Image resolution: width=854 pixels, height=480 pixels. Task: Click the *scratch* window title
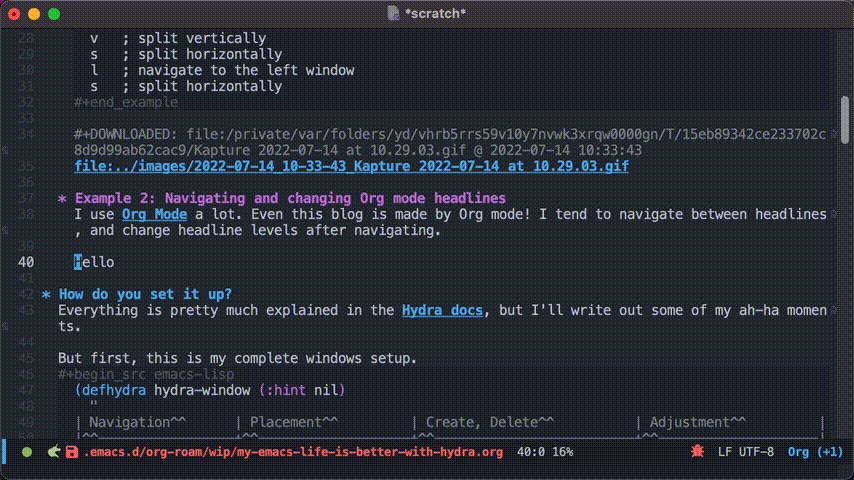pos(435,13)
